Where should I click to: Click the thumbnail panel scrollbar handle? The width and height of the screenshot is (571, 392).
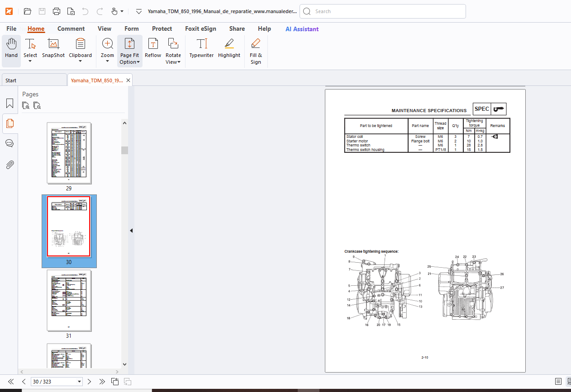pos(124,150)
